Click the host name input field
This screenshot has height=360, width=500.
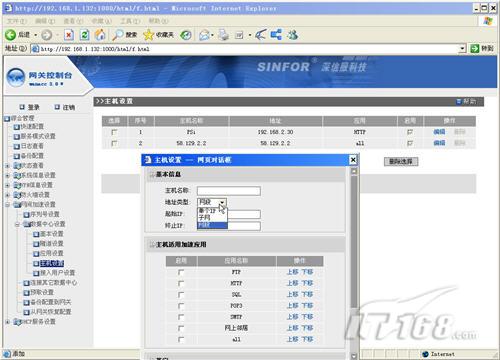tap(229, 191)
